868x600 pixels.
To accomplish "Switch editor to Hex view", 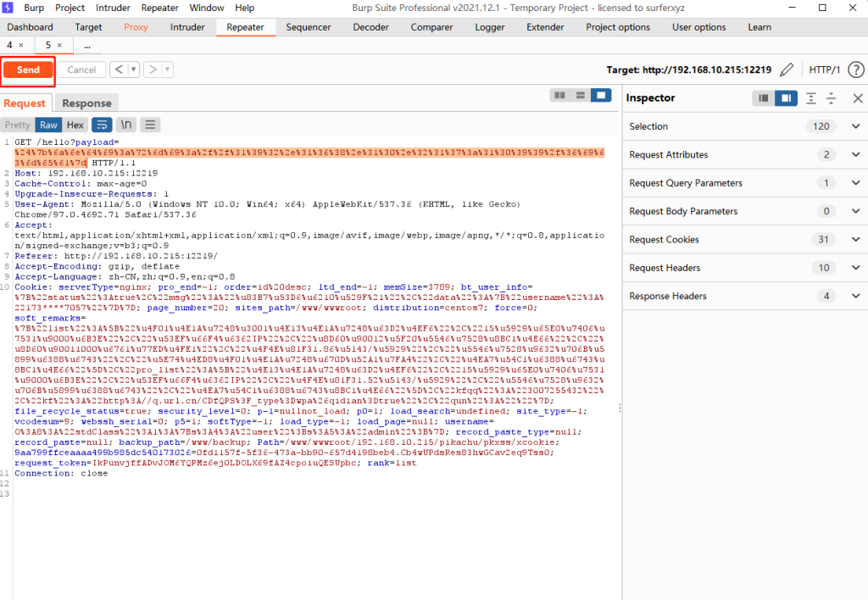I will pos(75,125).
